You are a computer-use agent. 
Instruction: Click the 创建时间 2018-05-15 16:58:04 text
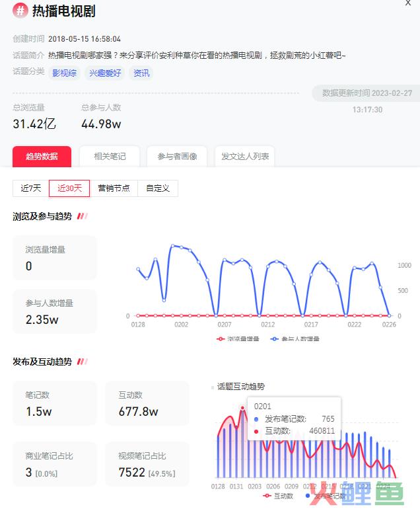(x=67, y=39)
